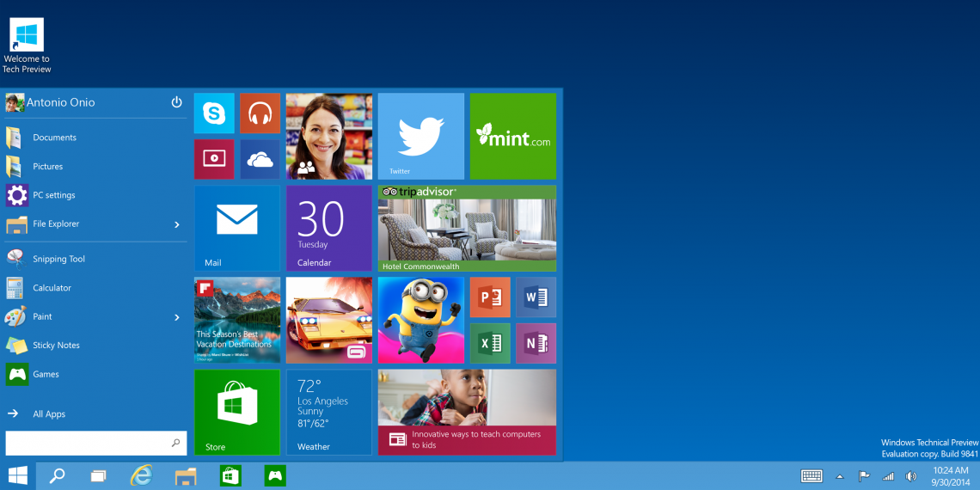The image size is (980, 490).
Task: Open Internet Explorer from the taskbar
Action: [x=141, y=475]
